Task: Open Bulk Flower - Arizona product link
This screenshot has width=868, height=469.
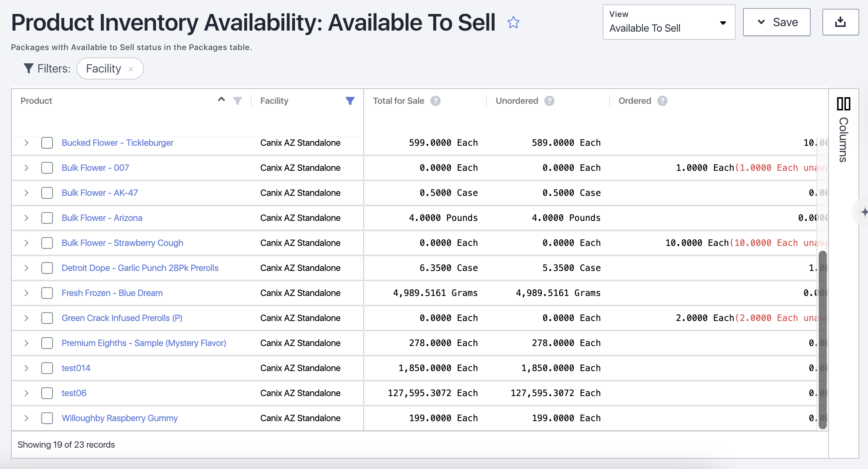Action: (x=102, y=218)
